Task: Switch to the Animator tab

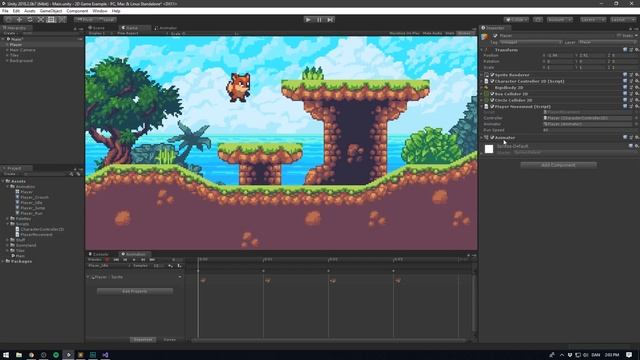Action: point(166,28)
